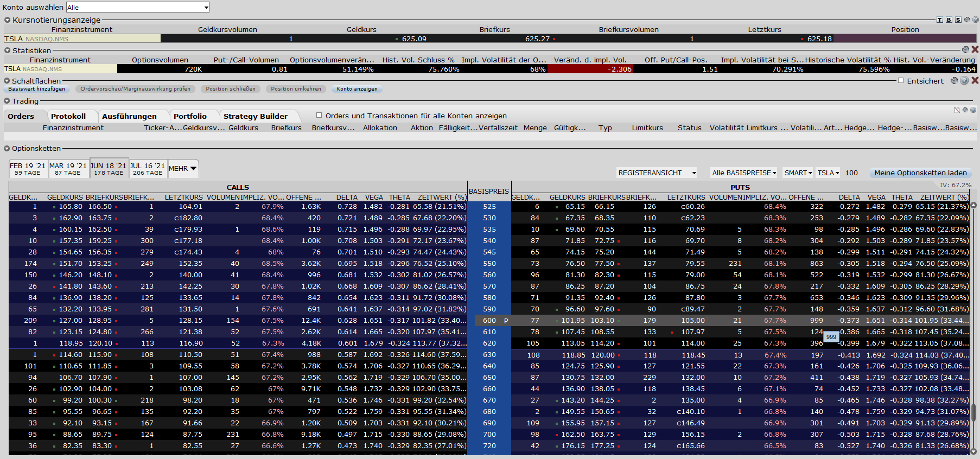Select the MAR 19 '21 expiry tab
The image size is (980, 459).
click(68, 169)
